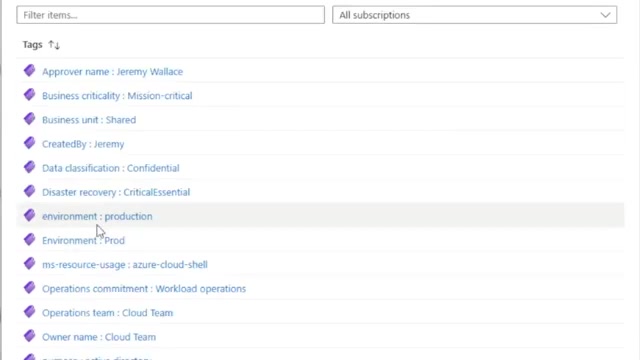Open Approver name : Jeremy Wallace tag

(x=112, y=72)
